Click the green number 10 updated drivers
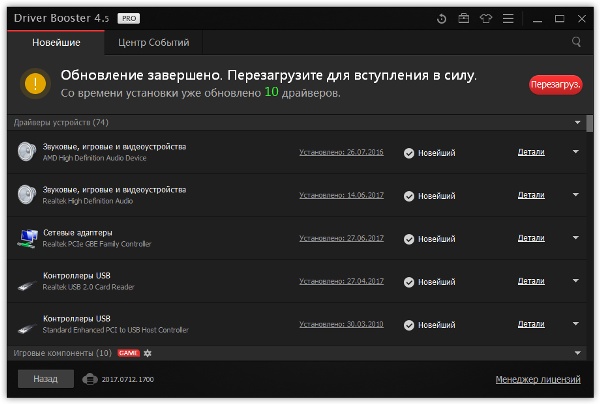The height and width of the screenshot is (404, 600). (x=271, y=92)
